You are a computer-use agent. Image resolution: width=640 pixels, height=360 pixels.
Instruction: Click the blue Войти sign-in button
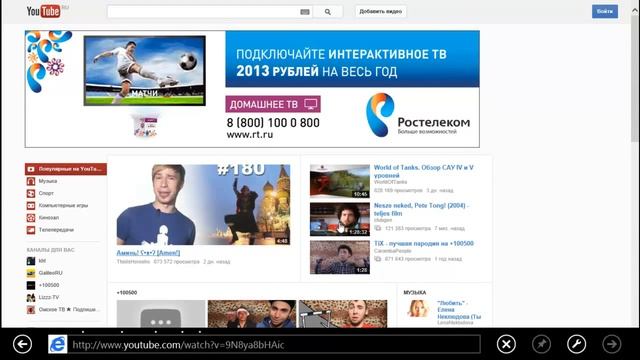click(604, 11)
